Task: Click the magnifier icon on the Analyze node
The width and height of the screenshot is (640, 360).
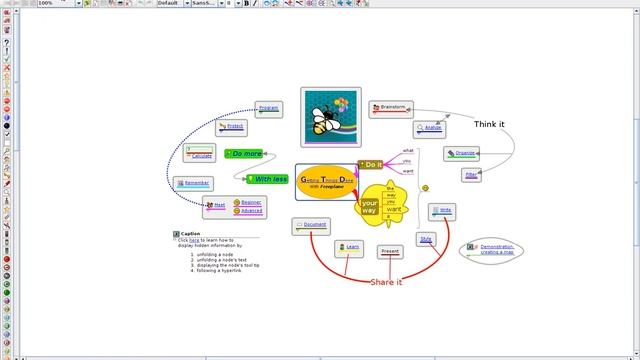Action: coord(420,128)
